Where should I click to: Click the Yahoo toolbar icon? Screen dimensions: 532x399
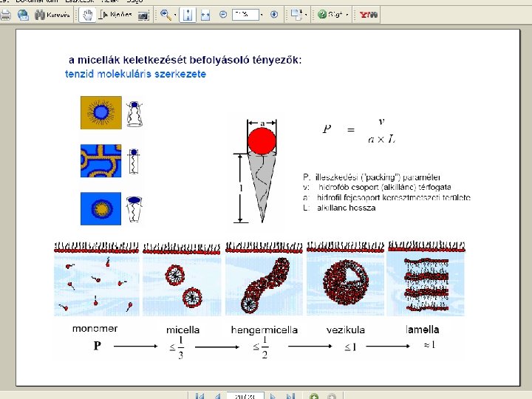point(369,15)
